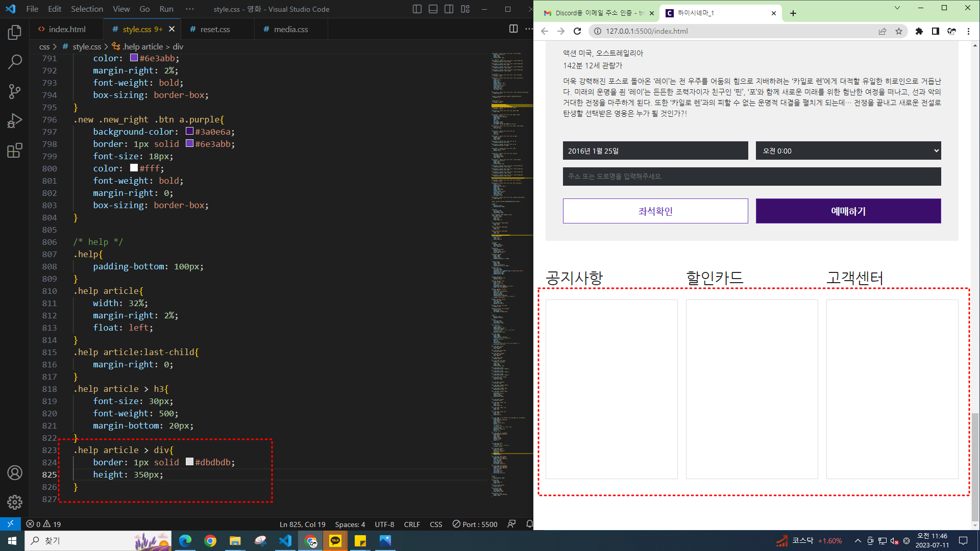
Task: Open the Search view in activity bar
Action: (x=15, y=62)
